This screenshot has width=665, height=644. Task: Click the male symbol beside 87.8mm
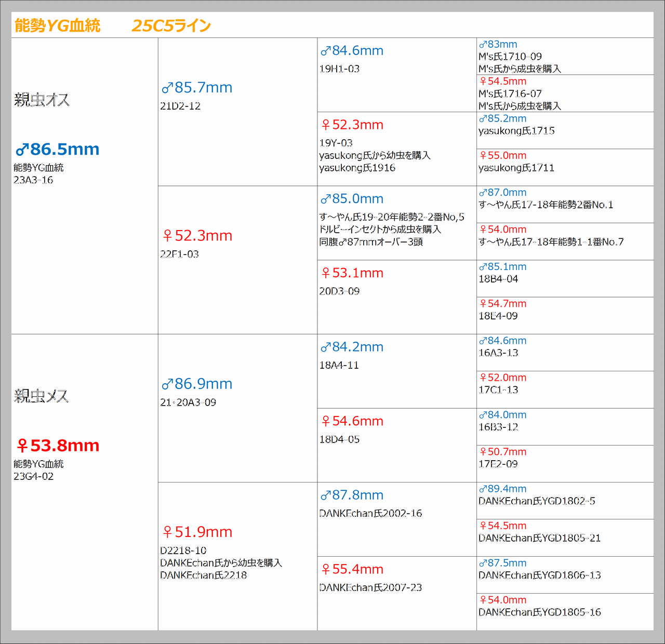point(325,496)
